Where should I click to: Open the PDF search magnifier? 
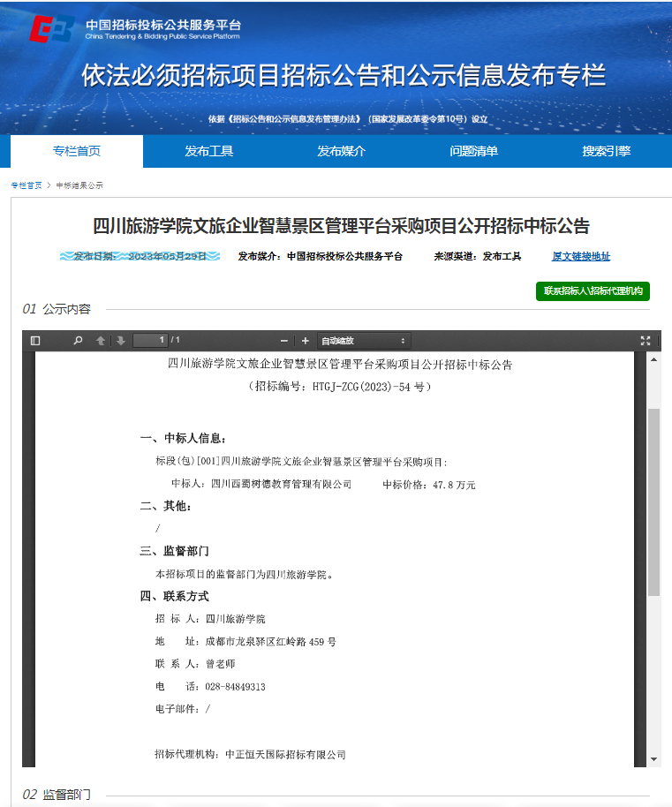pos(79,341)
